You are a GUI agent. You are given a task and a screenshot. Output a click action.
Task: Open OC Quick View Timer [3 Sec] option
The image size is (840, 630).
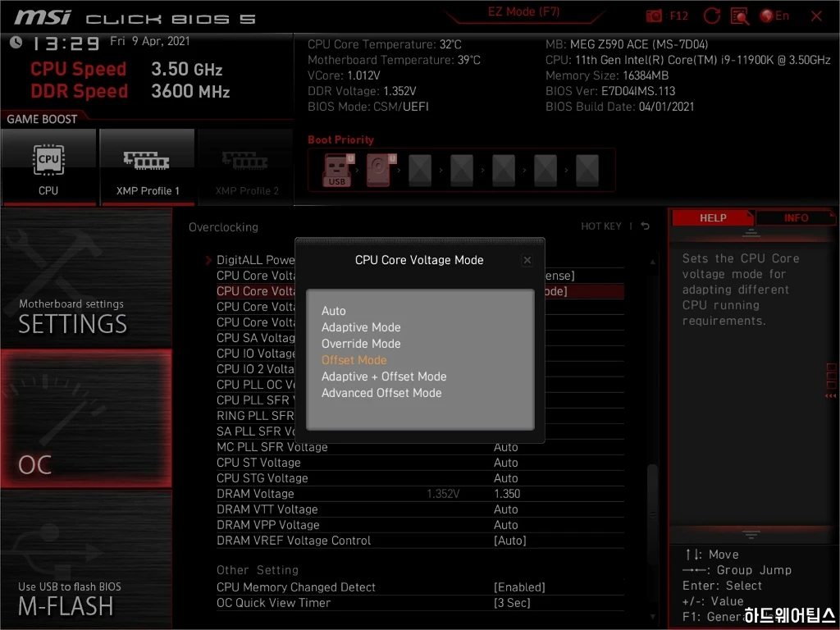tap(512, 603)
